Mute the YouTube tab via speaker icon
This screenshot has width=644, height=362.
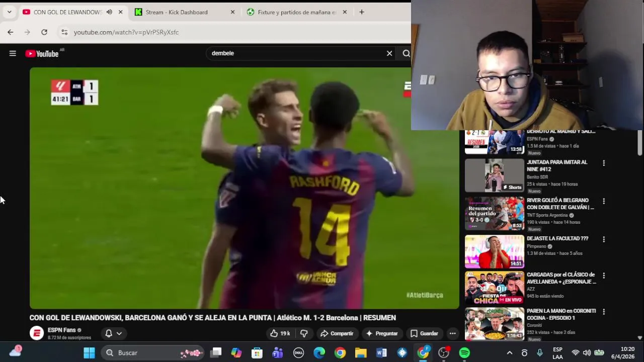pos(109,12)
